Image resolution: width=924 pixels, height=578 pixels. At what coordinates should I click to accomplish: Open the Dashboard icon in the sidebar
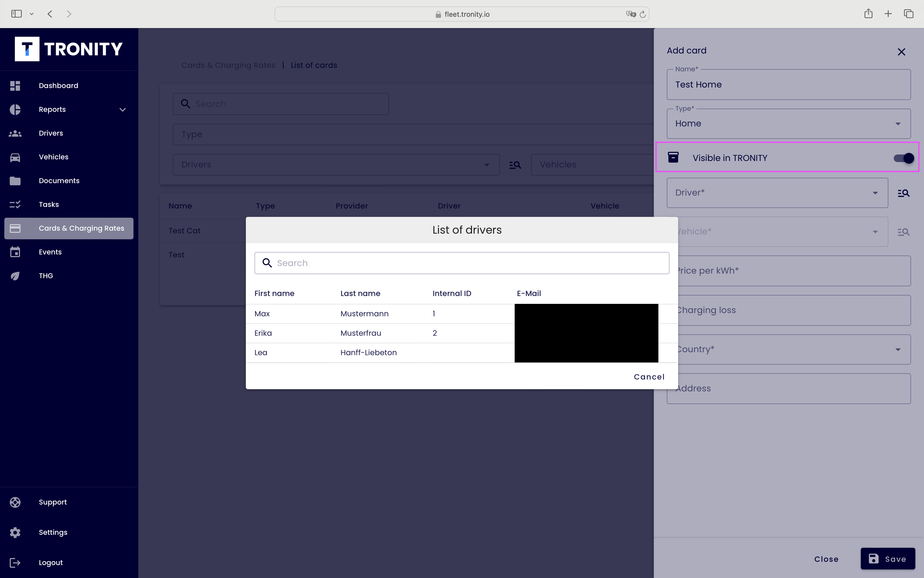[x=15, y=86]
